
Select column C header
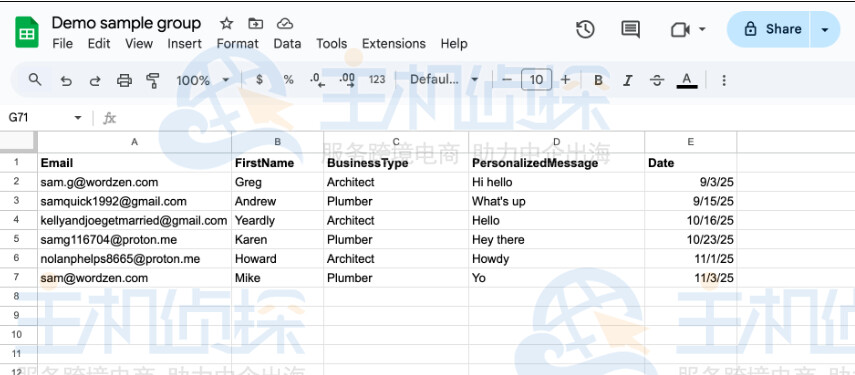396,142
